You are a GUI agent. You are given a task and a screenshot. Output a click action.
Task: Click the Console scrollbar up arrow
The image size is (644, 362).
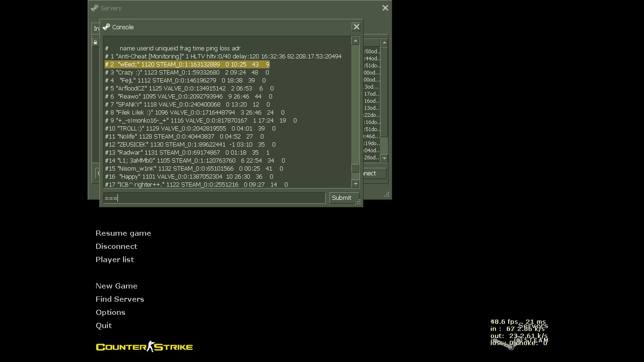pyautogui.click(x=355, y=41)
